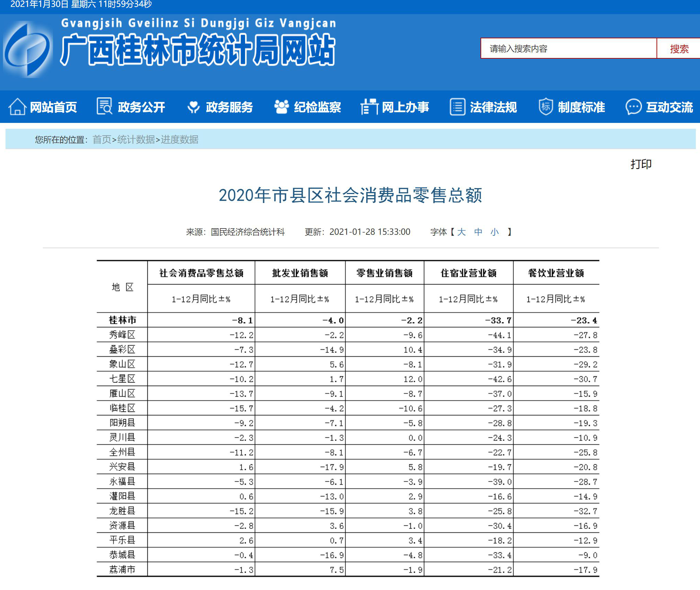This screenshot has height=590, width=700.
Task: Click the 社会消费品零售总额 column header
Action: (201, 273)
